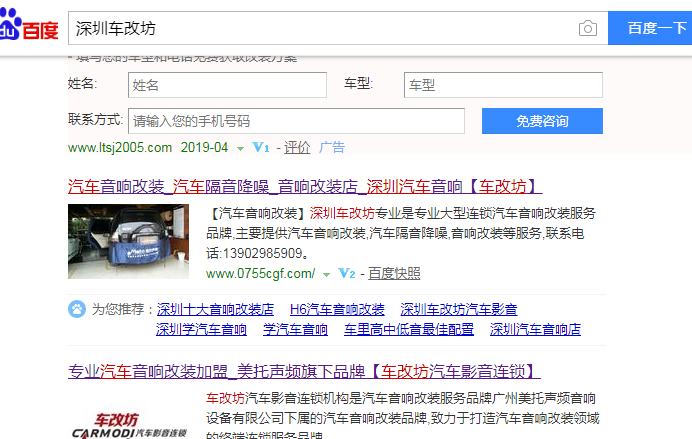Click the 免费咨询 button
This screenshot has height=439, width=692.
tap(542, 121)
